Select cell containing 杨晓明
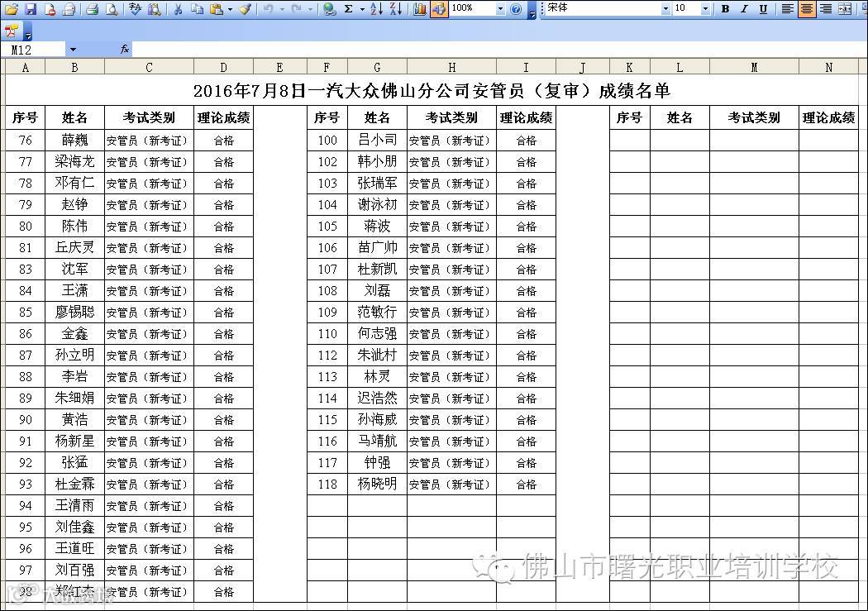This screenshot has height=611, width=868. click(377, 485)
